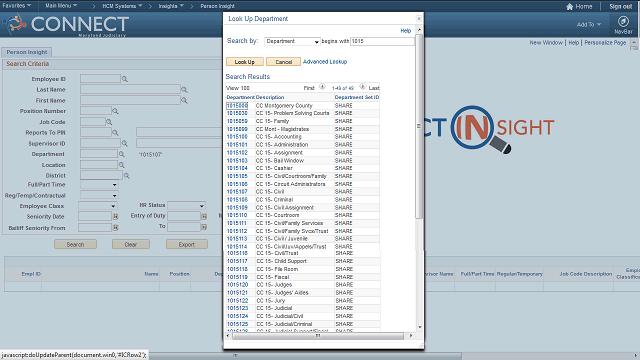Select department 1015107 CC 15- Civil
The width and height of the screenshot is (640, 360).
click(x=237, y=191)
